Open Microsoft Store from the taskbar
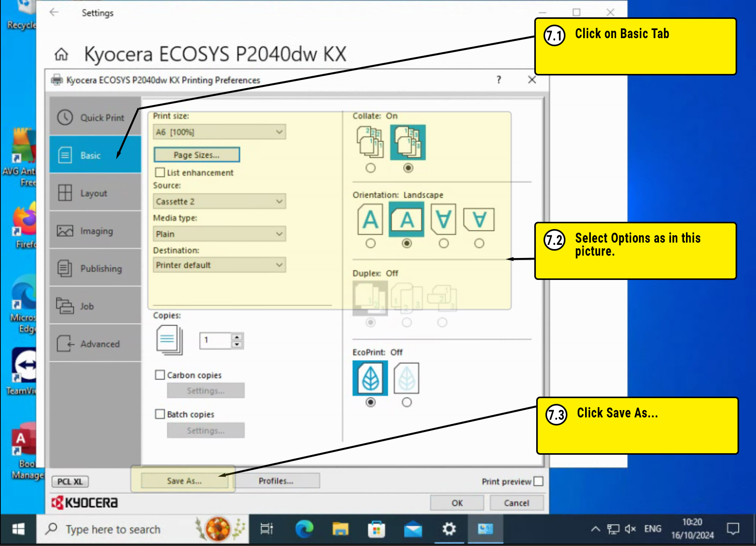This screenshot has height=546, width=756. (x=376, y=529)
